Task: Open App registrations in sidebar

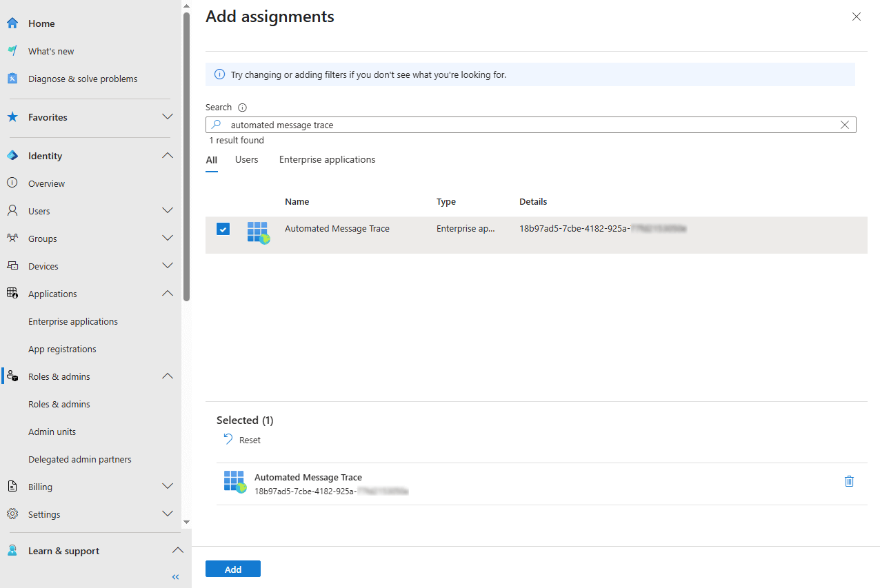Action: (x=62, y=349)
